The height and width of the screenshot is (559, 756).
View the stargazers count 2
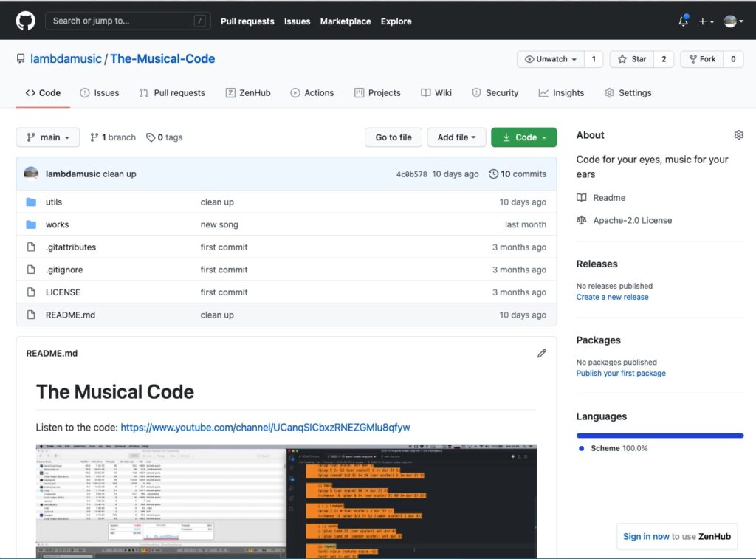point(664,59)
